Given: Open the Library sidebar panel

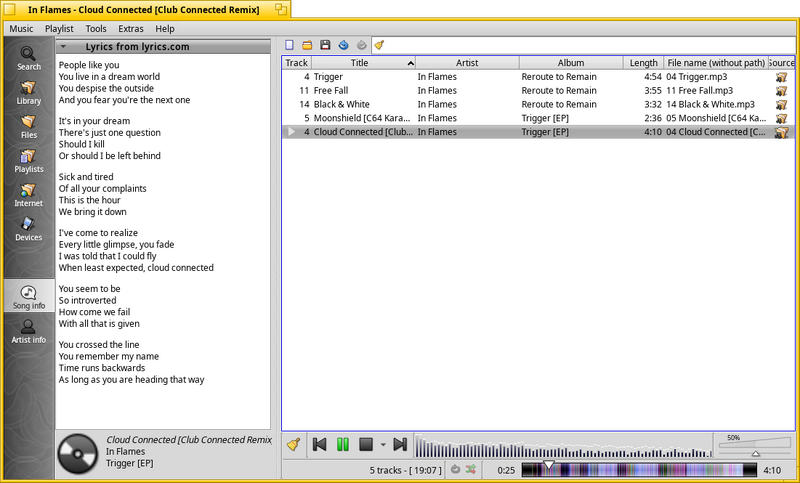Looking at the screenshot, I should [29, 92].
